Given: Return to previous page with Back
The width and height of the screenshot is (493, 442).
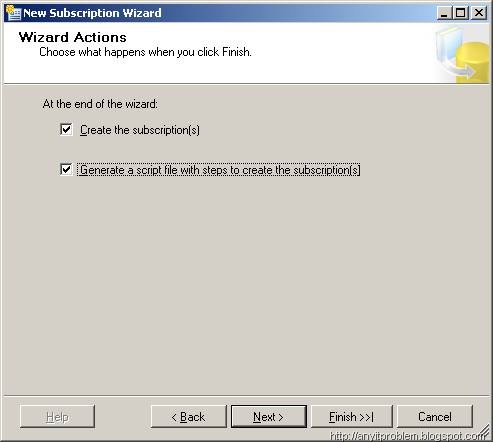Looking at the screenshot, I should pyautogui.click(x=189, y=417).
